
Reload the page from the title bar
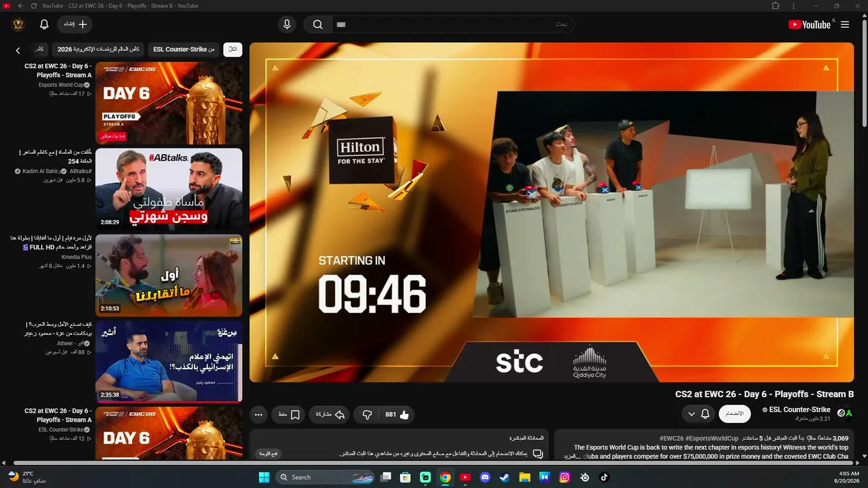click(x=33, y=5)
